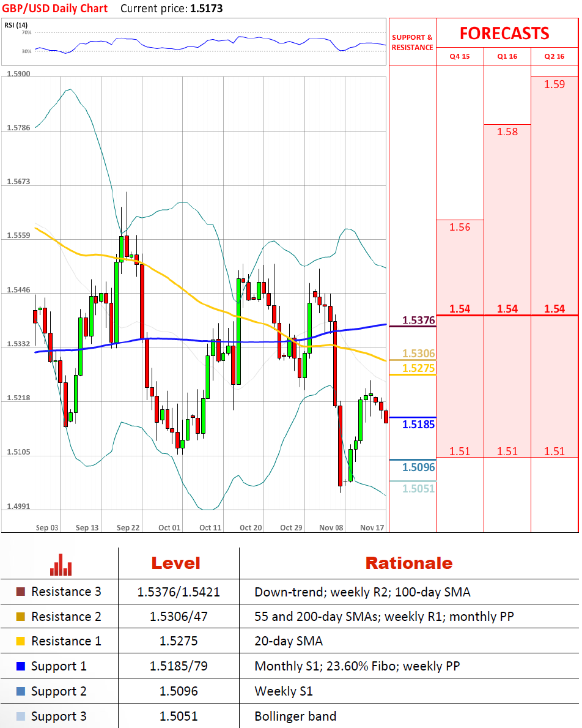Select the Resistance 3 color swatch

(x=20, y=592)
